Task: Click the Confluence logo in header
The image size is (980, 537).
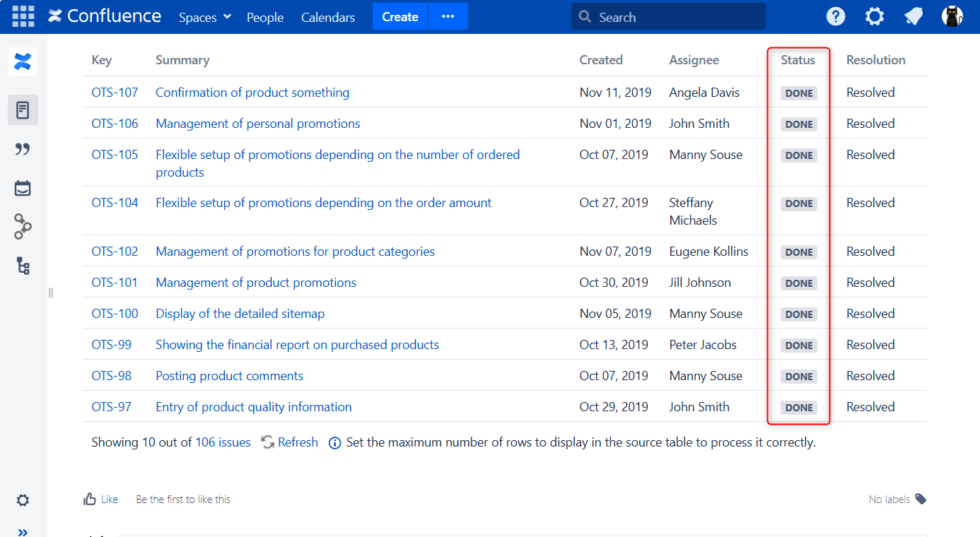Action: [x=105, y=16]
